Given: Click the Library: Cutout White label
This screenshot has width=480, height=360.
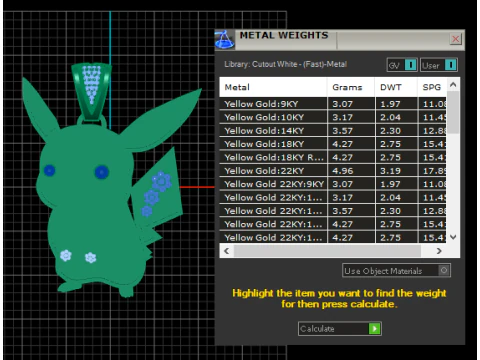Looking at the screenshot, I should pos(285,64).
